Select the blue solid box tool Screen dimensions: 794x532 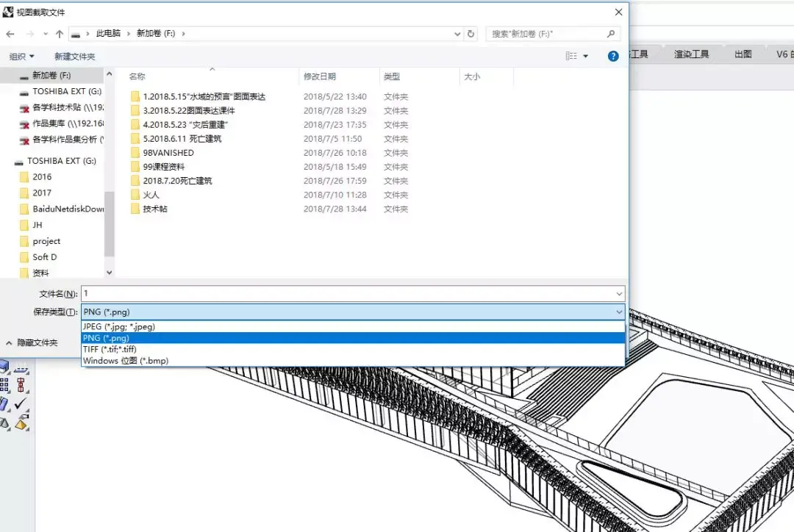[x=4, y=366]
